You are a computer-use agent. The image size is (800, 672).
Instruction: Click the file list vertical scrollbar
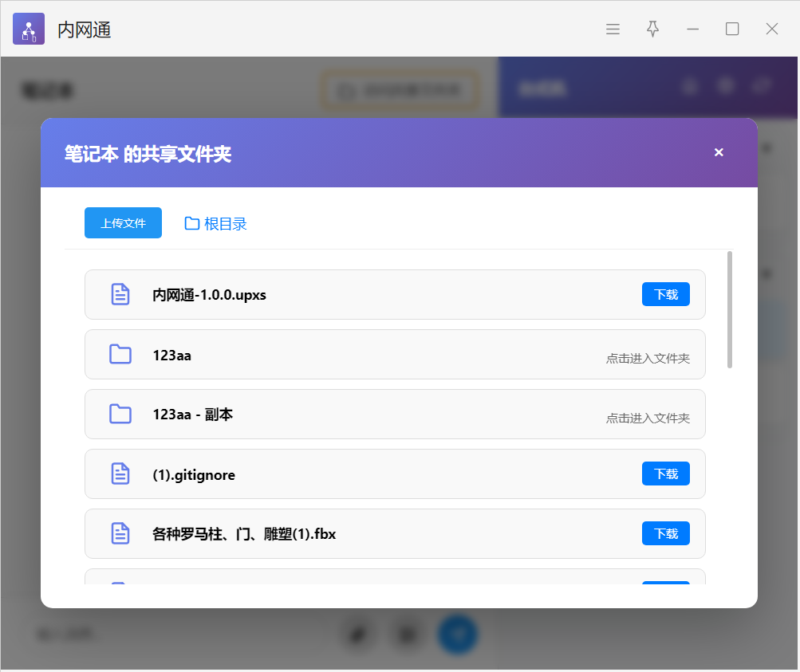730,310
